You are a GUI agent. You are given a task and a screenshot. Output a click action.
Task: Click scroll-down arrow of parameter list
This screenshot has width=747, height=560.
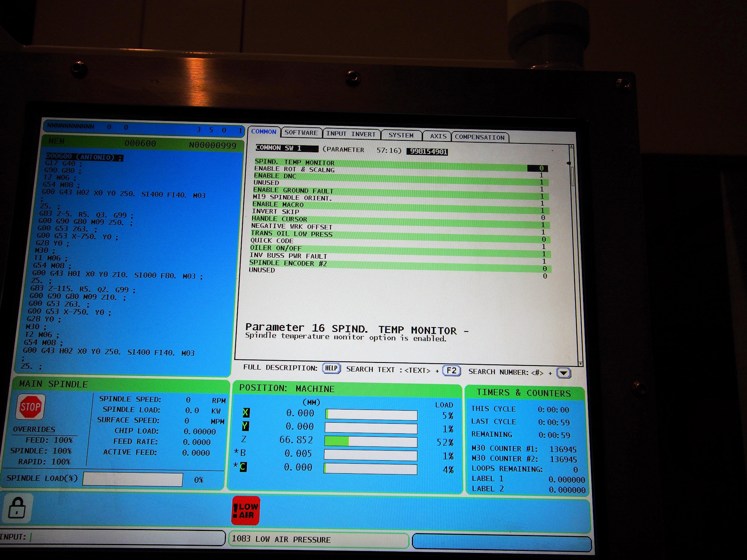coord(580,364)
